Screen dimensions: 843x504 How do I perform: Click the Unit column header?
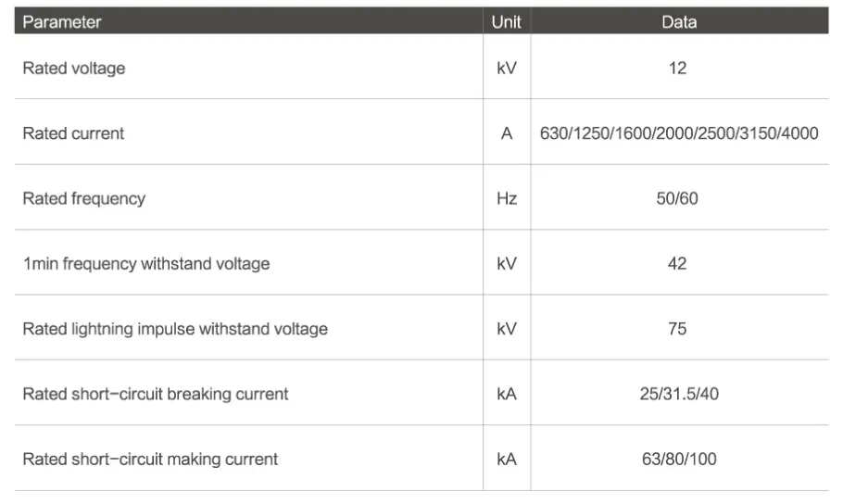506,21
